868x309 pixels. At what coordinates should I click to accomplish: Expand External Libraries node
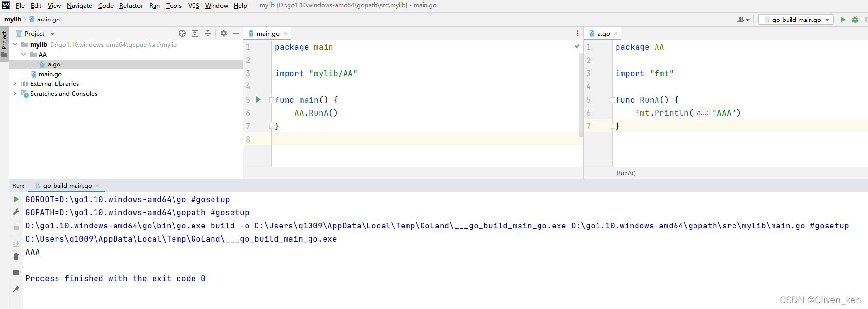point(15,83)
